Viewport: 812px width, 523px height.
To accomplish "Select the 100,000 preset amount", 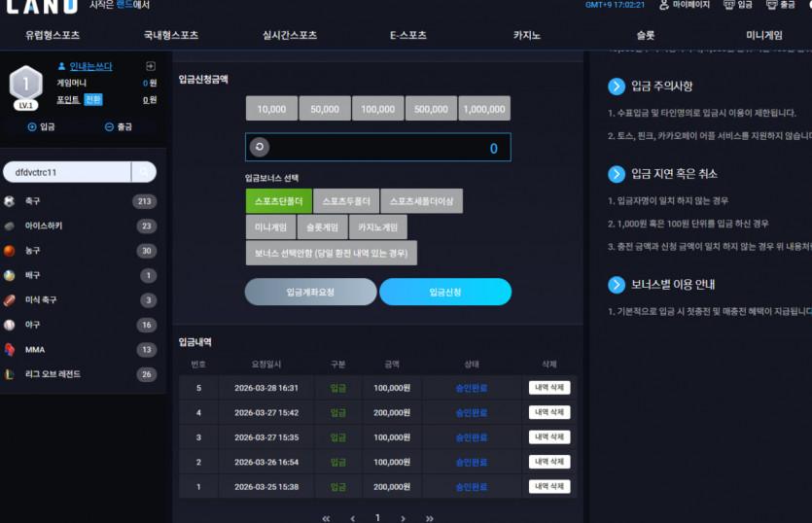I will click(378, 109).
